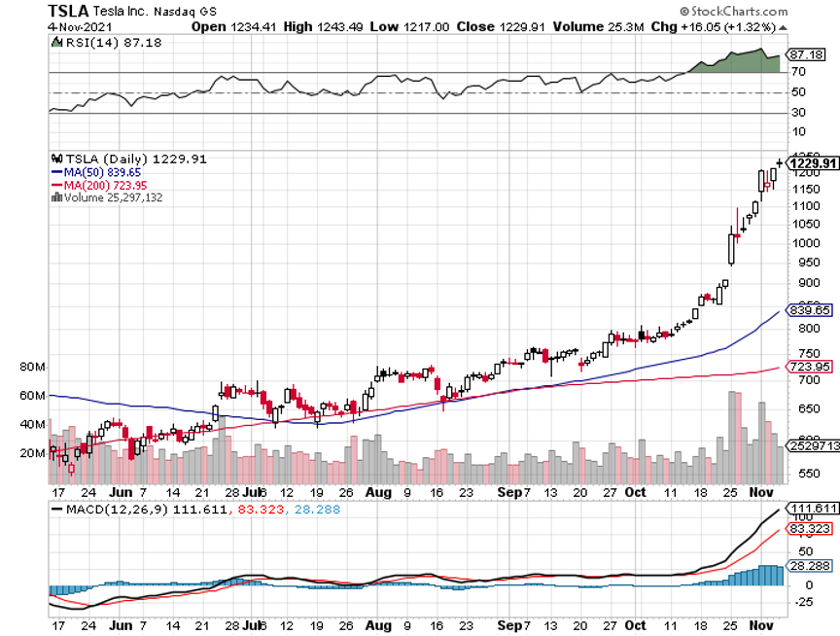The image size is (840, 636).
Task: Click the Low 1217.00 value
Action: [409, 27]
